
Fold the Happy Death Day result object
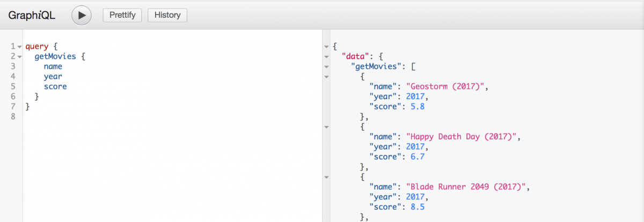click(326, 127)
